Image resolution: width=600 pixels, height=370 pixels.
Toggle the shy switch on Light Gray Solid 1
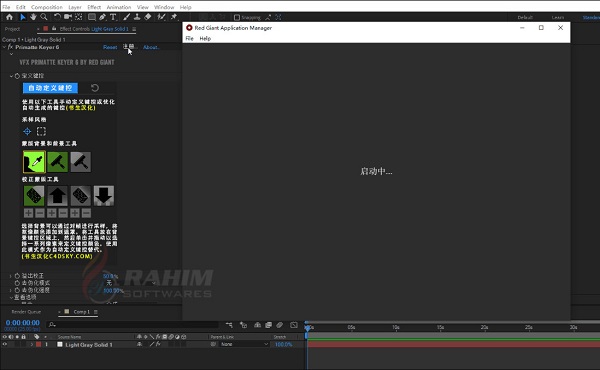pyautogui.click(x=140, y=344)
